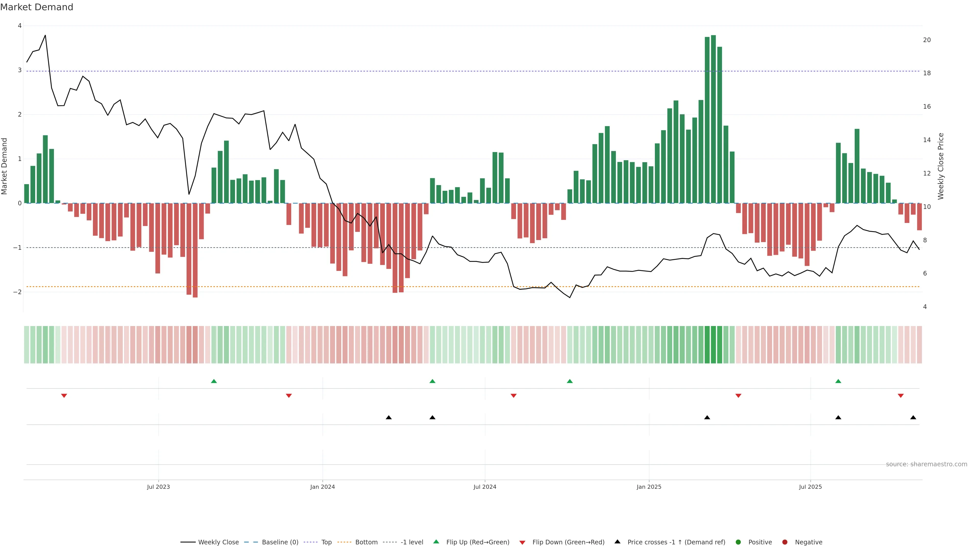Click green Flip Up marker after Jul 2025
This screenshot has width=980, height=551.
pyautogui.click(x=838, y=381)
